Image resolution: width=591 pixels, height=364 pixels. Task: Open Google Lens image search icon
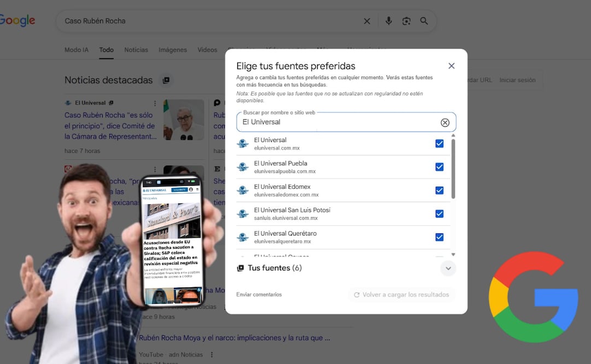(406, 21)
